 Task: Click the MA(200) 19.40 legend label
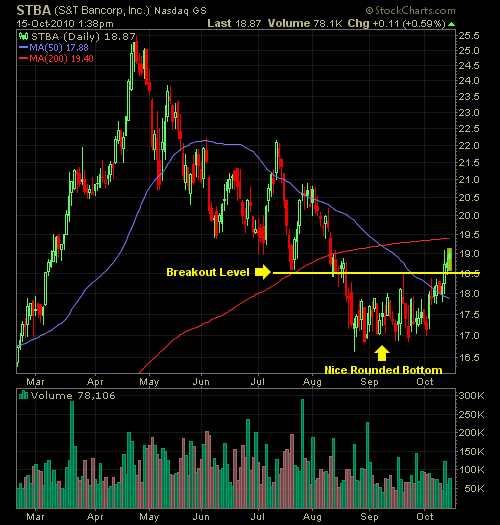tap(61, 59)
